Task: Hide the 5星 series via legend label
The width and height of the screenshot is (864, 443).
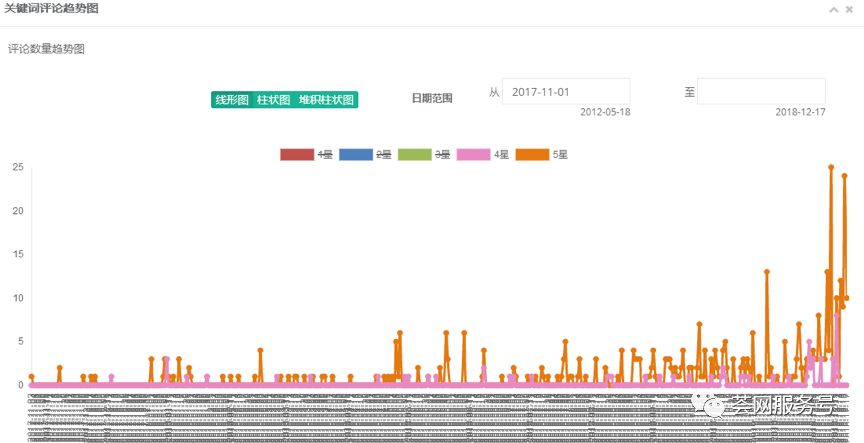Action: coord(560,155)
